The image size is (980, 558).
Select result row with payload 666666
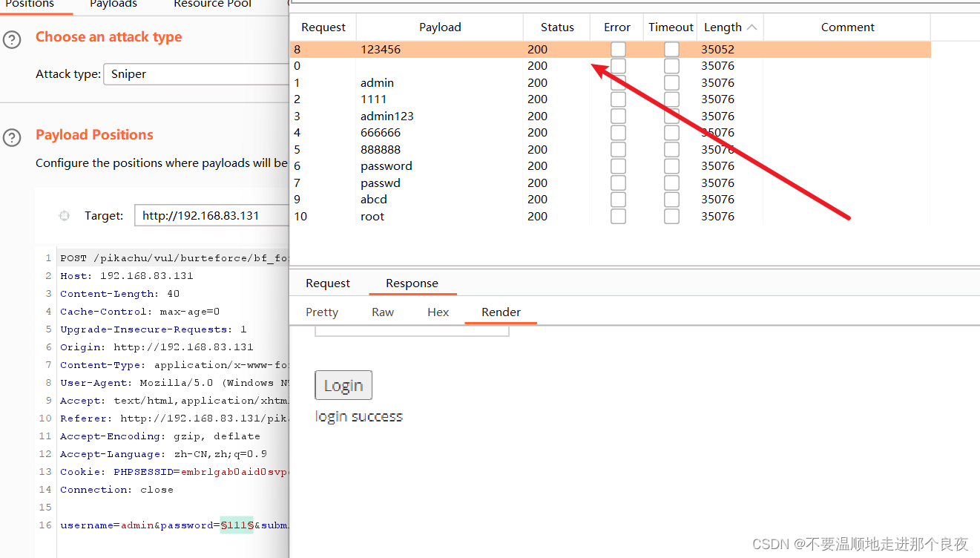click(x=610, y=133)
